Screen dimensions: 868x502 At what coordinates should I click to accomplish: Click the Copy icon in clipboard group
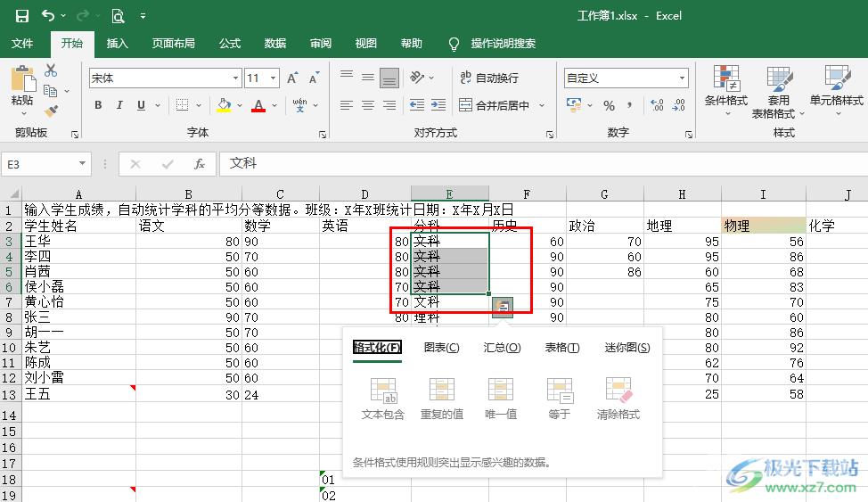[x=51, y=90]
